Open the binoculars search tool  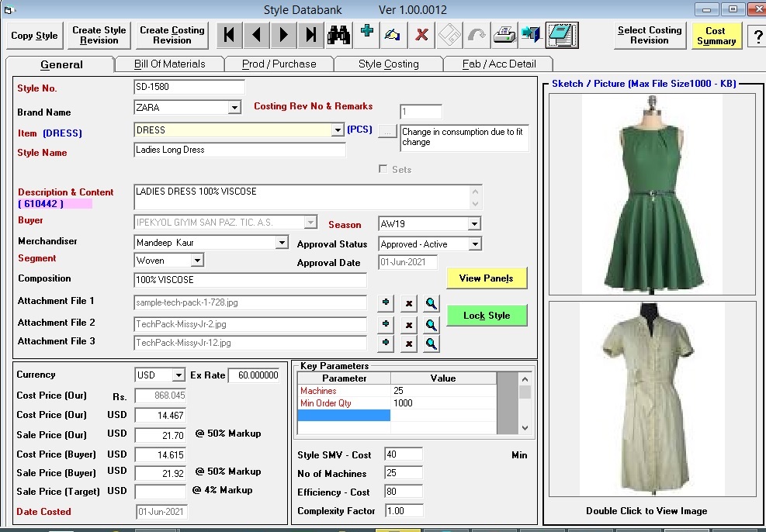click(338, 35)
